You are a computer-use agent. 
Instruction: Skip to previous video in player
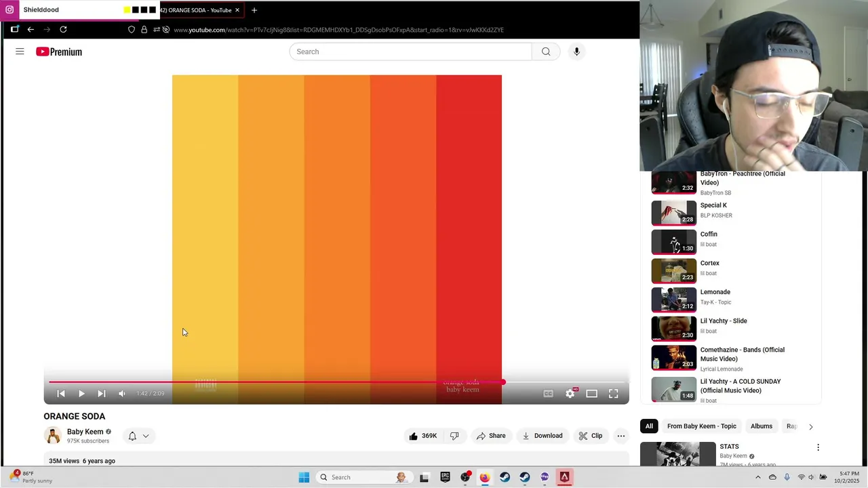pyautogui.click(x=61, y=394)
